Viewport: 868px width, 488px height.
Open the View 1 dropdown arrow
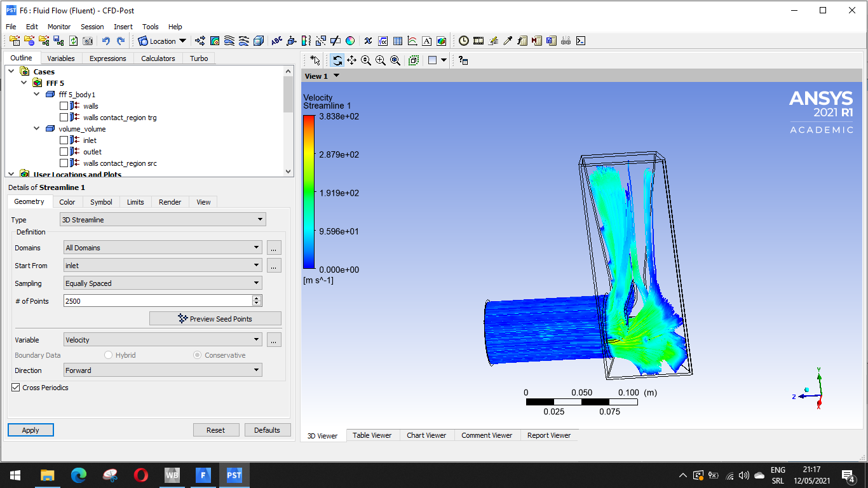click(x=337, y=76)
